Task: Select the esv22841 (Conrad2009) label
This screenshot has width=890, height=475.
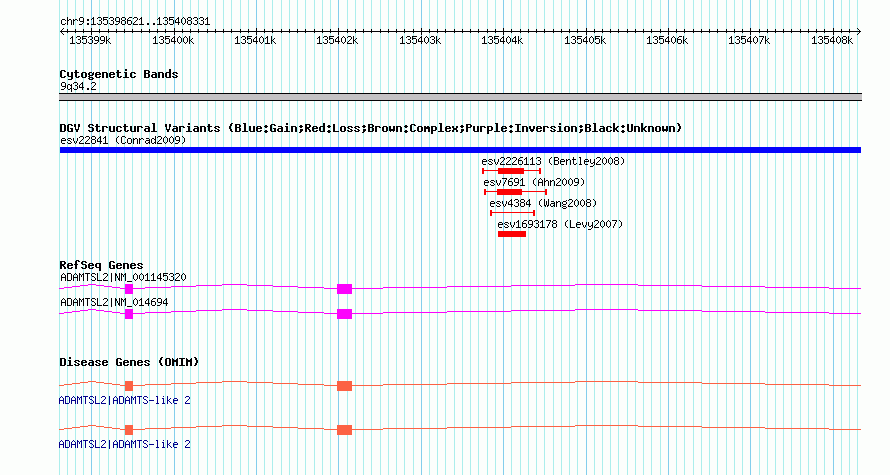Action: (x=123, y=140)
